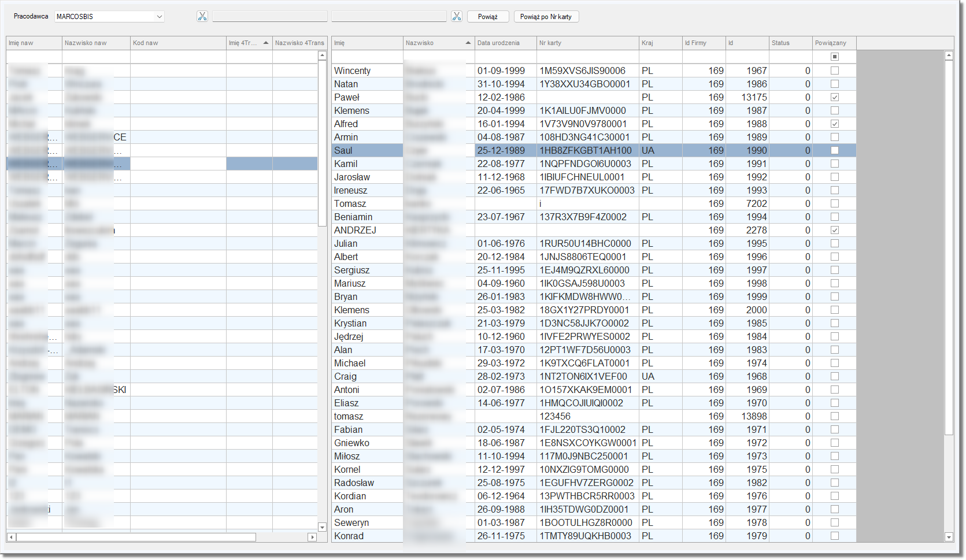
Task: Click right grid scrollbar up arrow
Action: tap(949, 56)
